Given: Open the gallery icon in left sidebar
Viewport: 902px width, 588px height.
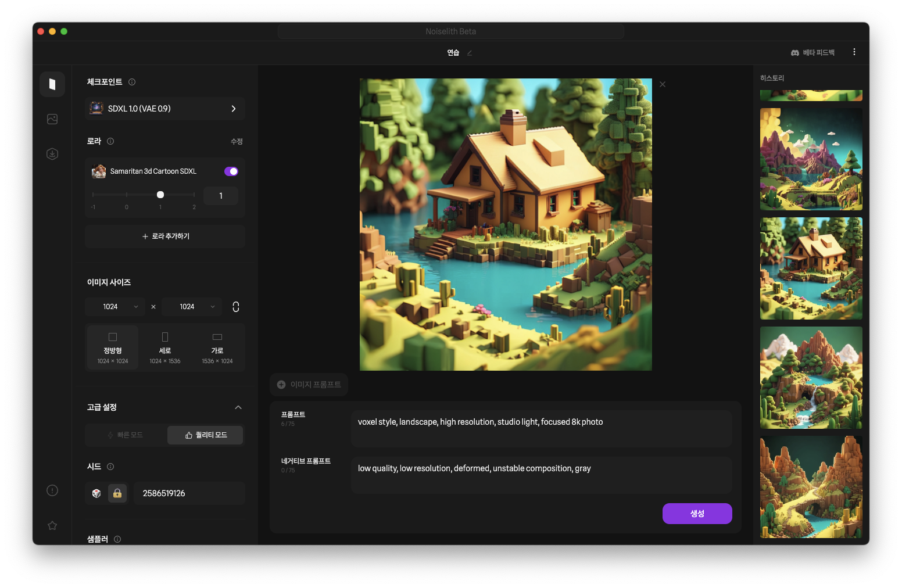Looking at the screenshot, I should 52,119.
